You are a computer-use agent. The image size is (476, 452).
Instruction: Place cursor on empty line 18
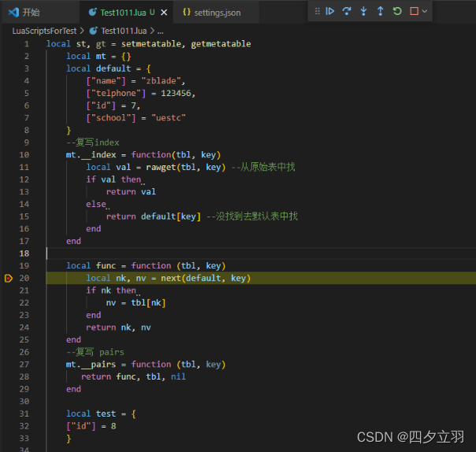261,254
